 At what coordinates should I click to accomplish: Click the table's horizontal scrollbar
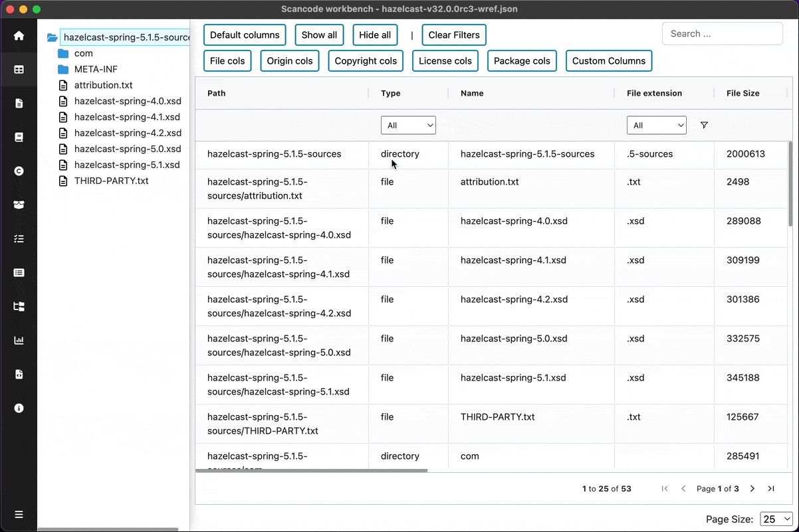pyautogui.click(x=311, y=470)
